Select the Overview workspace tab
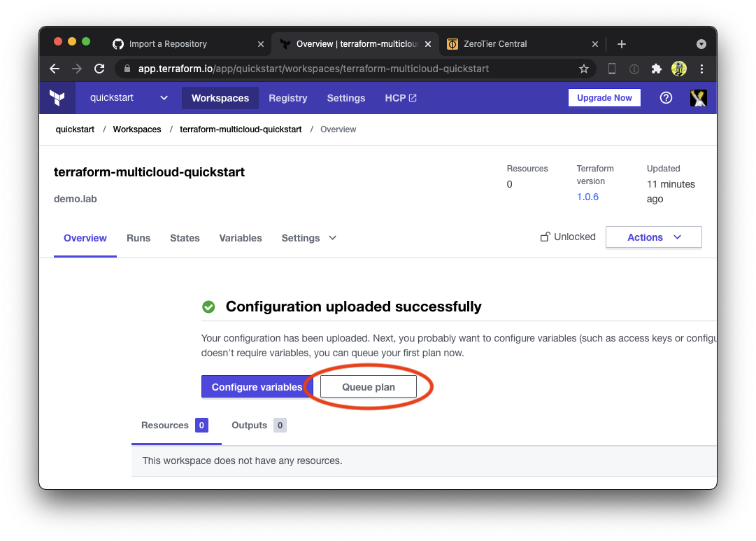Image resolution: width=756 pixels, height=541 pixels. (85, 238)
